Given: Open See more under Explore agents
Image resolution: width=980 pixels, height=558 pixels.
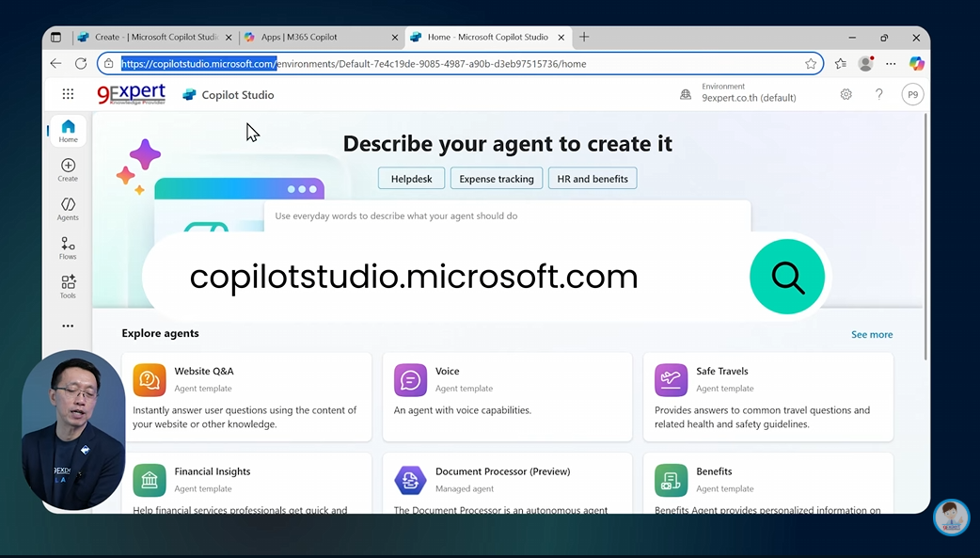Looking at the screenshot, I should pos(871,334).
